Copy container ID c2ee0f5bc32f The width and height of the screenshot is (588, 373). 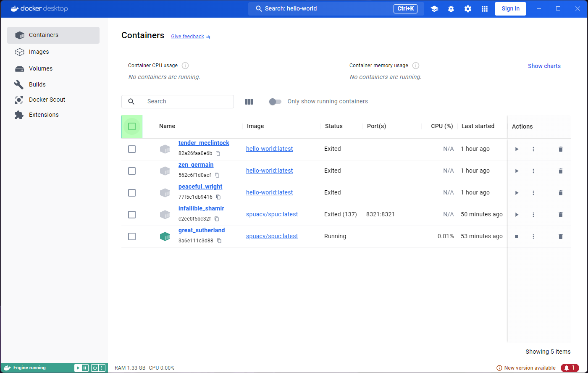click(x=217, y=219)
